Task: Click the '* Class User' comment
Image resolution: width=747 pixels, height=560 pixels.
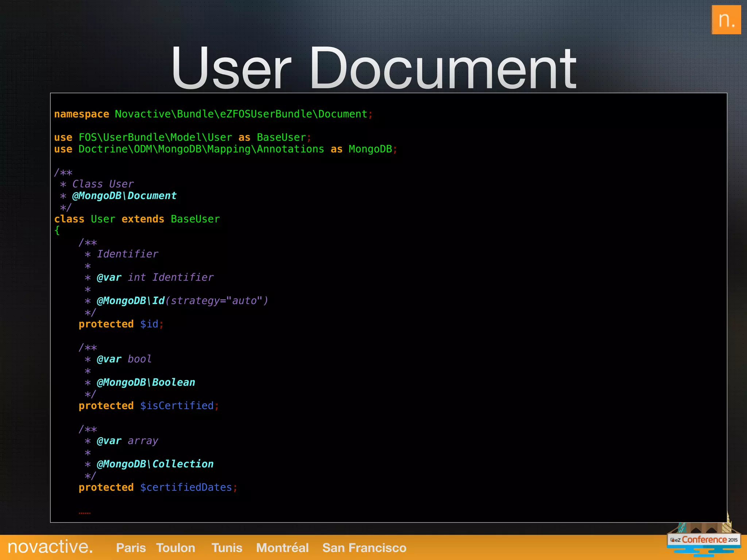Action: [97, 184]
